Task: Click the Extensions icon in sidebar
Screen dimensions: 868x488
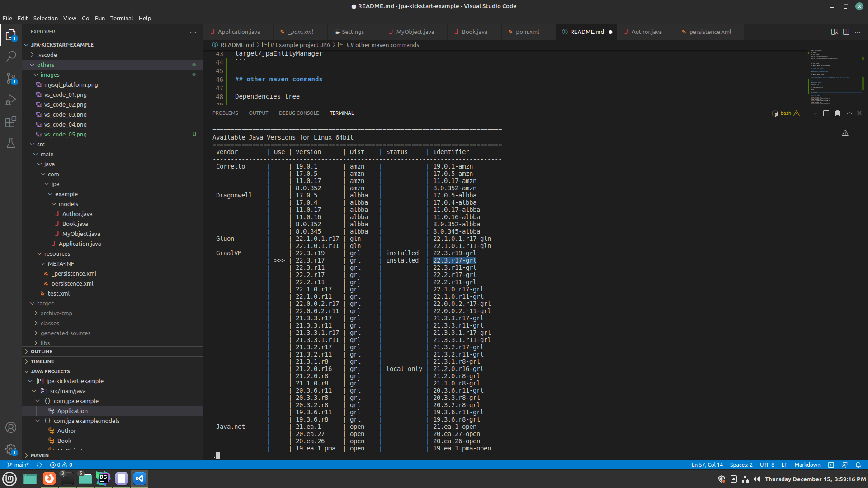Action: point(11,122)
